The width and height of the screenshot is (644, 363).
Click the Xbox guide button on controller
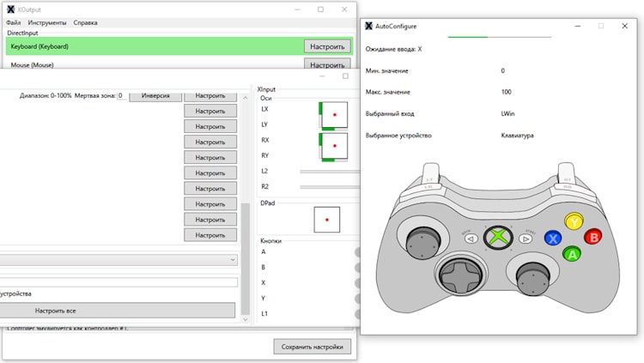click(498, 238)
